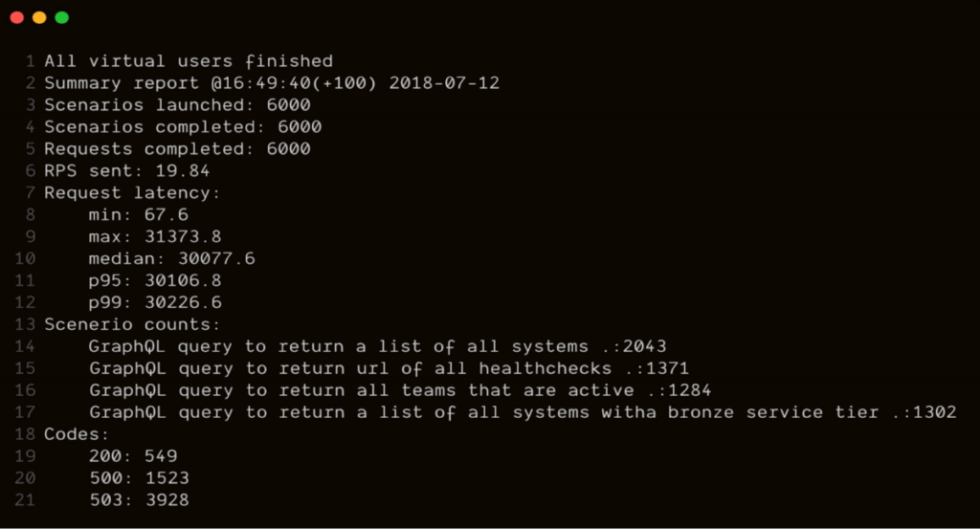Click the p99 latency line

point(155,302)
